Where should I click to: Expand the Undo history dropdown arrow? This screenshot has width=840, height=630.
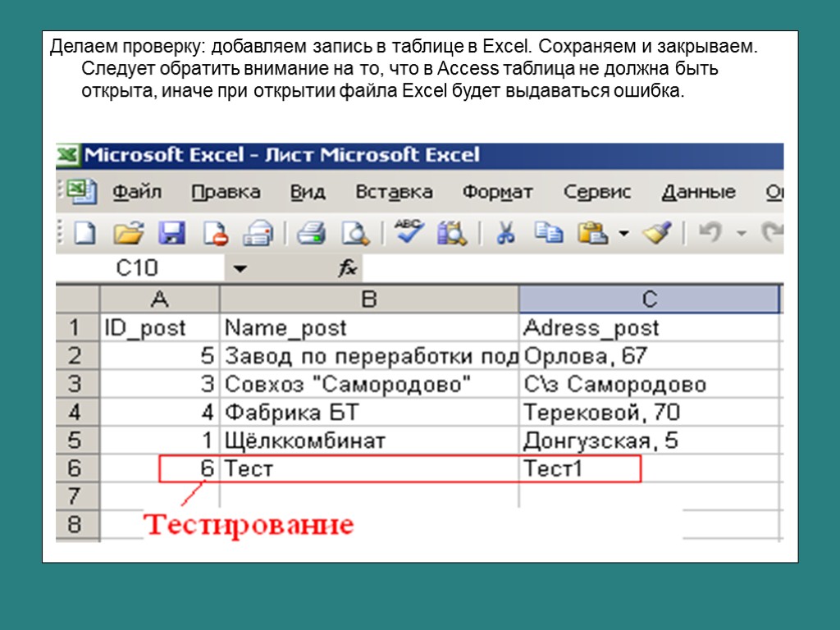742,233
